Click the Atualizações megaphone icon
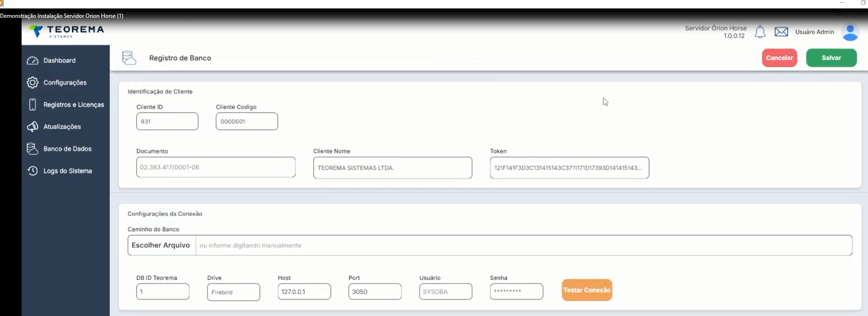This screenshot has height=316, width=868. coord(32,127)
